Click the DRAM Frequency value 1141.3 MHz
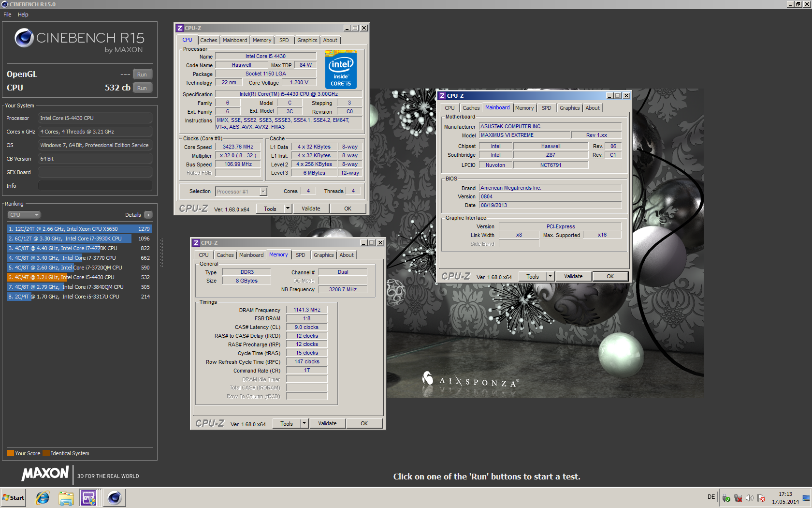Viewport: 812px width, 508px height. (307, 310)
